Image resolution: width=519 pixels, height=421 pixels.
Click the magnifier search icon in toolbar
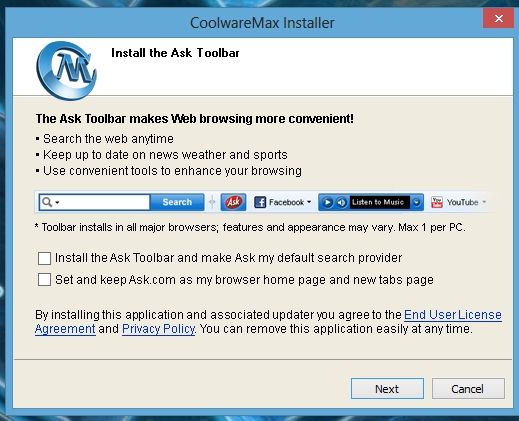pos(47,202)
